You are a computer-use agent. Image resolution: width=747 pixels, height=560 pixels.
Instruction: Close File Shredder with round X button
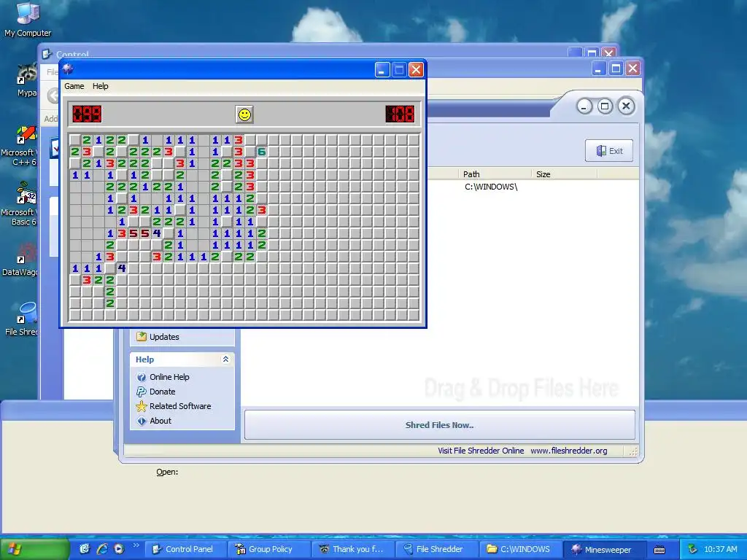(x=626, y=106)
